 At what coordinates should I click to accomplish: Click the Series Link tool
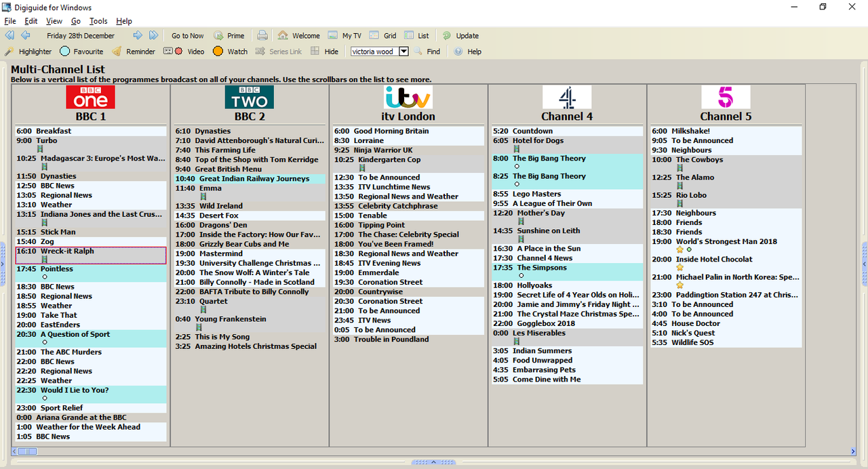tap(279, 52)
